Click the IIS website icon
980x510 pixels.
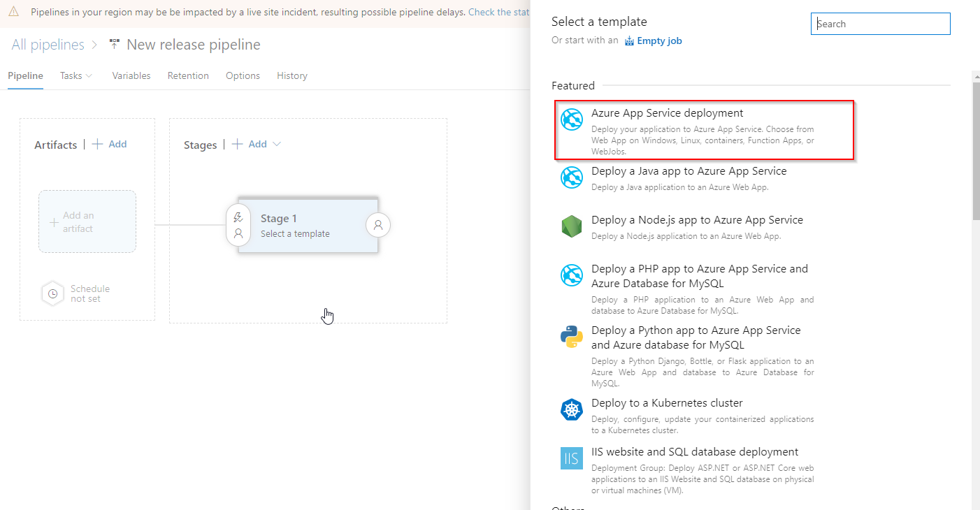click(572, 458)
